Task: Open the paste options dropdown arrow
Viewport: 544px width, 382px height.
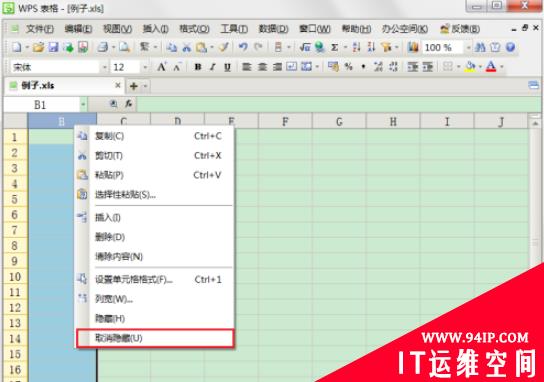Action: (x=211, y=48)
